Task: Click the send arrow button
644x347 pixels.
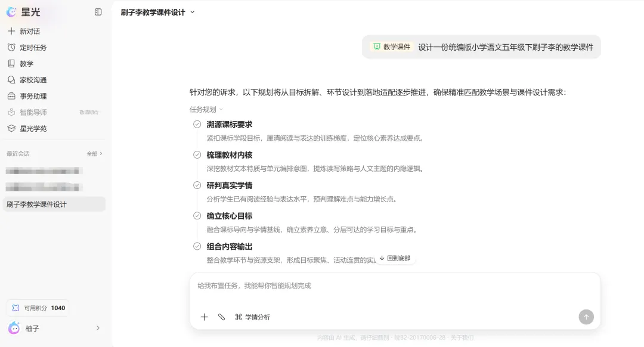Action: (586, 317)
